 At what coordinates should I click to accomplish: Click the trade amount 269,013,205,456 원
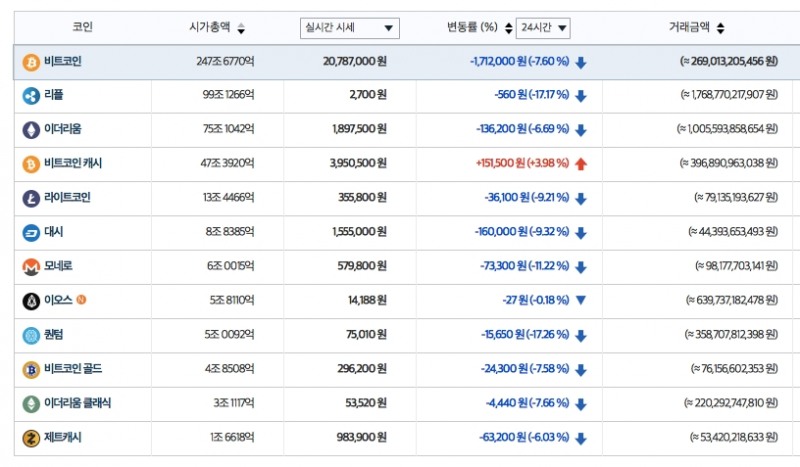coord(729,61)
